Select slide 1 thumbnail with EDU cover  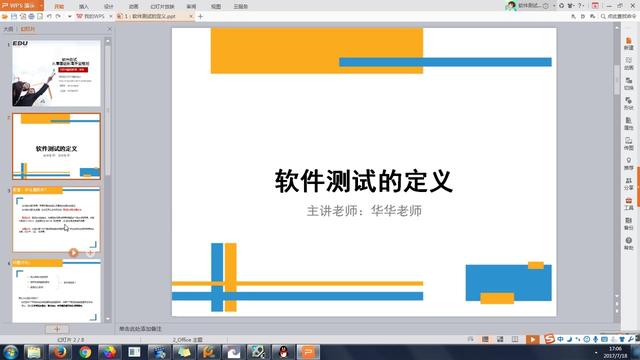[56, 73]
